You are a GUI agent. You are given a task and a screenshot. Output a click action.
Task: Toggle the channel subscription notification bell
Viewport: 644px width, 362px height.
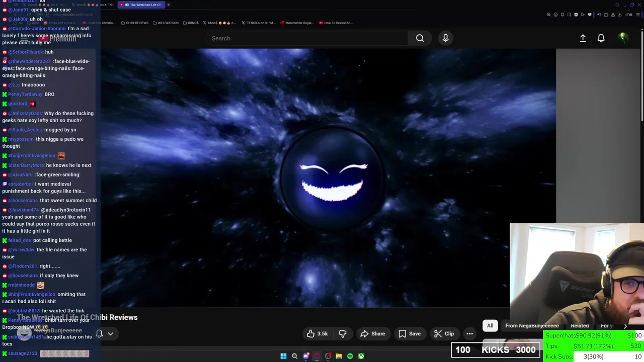[x=100, y=333]
